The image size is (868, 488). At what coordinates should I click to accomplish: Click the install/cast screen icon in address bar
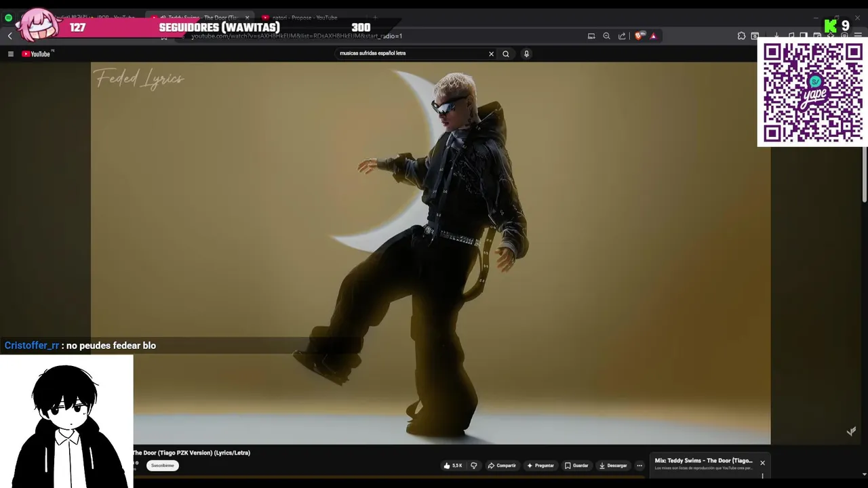pyautogui.click(x=591, y=36)
